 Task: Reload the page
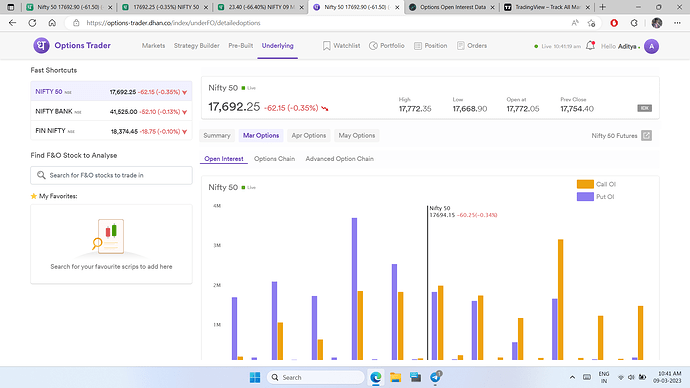coord(32,23)
